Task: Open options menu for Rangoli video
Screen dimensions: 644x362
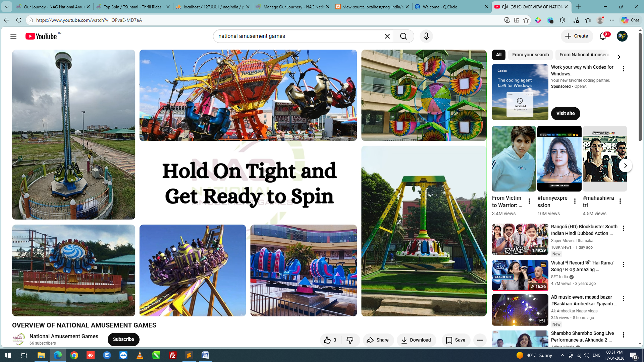Action: [x=623, y=228]
